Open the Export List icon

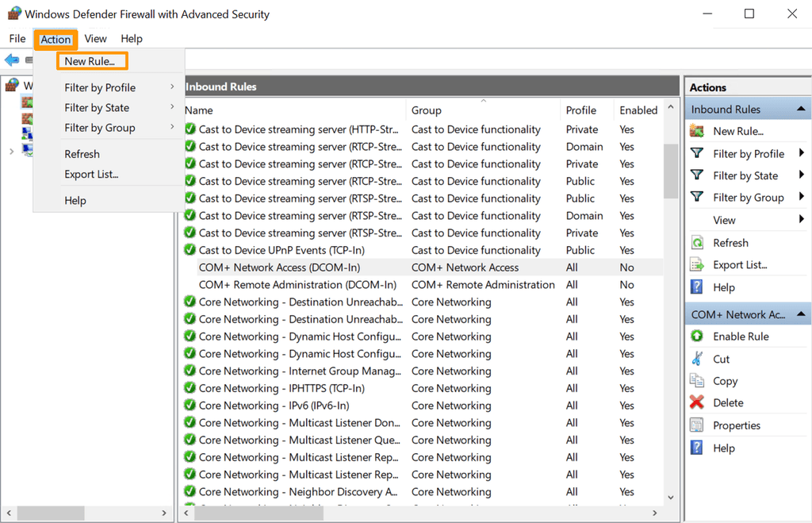click(x=696, y=264)
